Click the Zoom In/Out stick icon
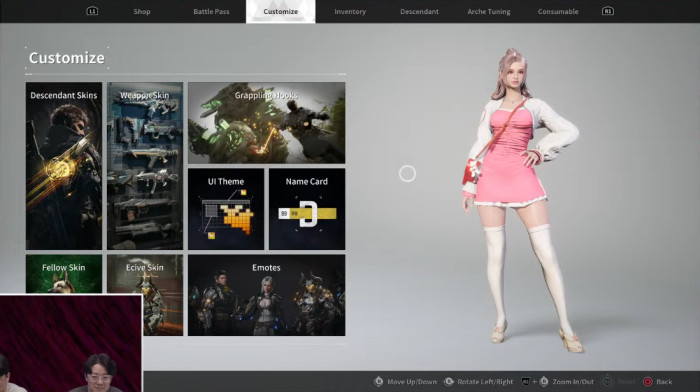The width and height of the screenshot is (700, 392). tap(544, 382)
